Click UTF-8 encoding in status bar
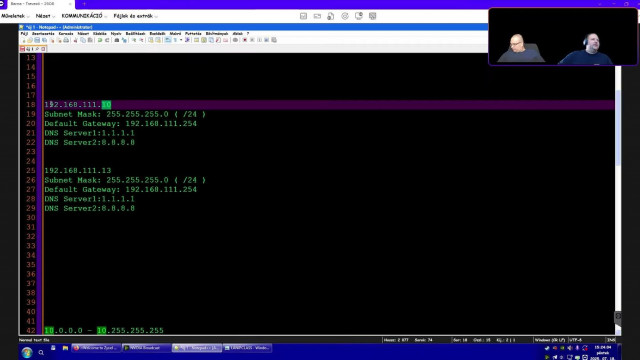This screenshot has height=360, width=640. tap(576, 340)
